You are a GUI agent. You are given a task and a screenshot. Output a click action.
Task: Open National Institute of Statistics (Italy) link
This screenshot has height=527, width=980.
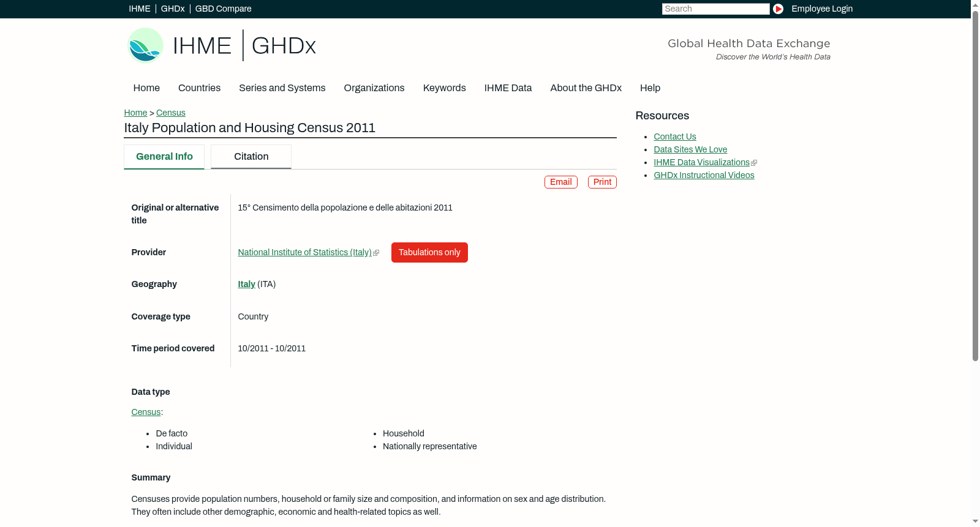click(x=305, y=252)
